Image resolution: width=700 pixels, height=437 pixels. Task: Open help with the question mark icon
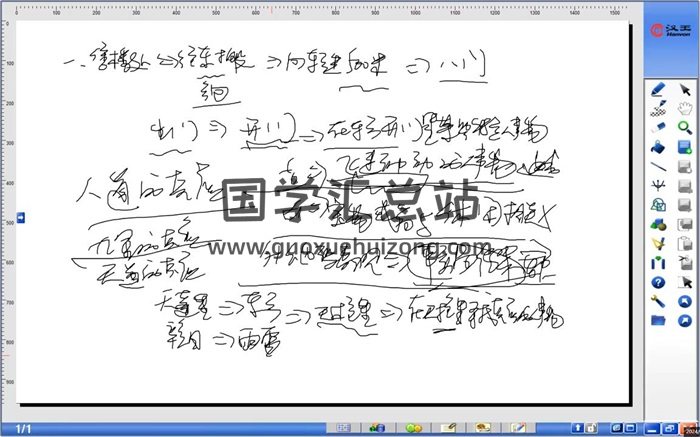click(x=658, y=283)
